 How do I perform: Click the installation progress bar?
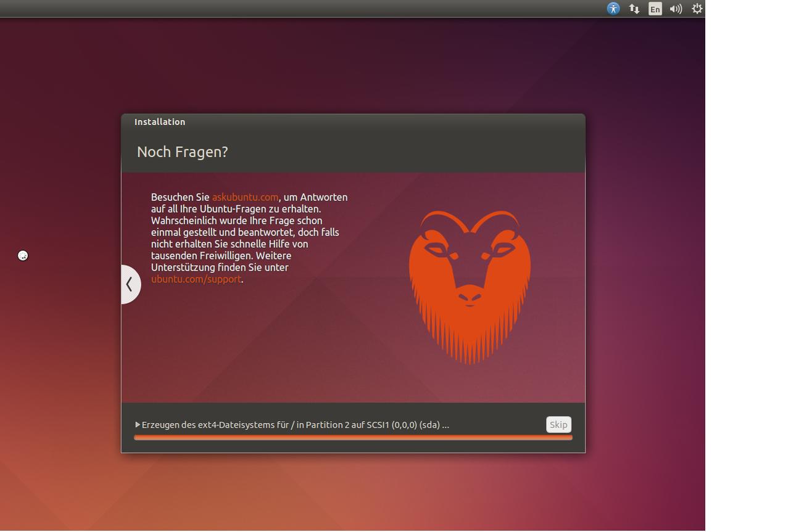point(353,438)
